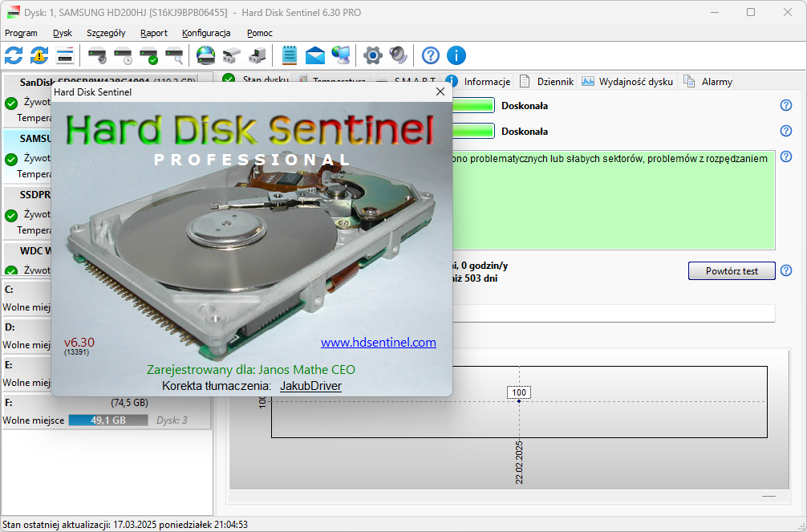Switch to the Informacje tab
Screen dimensions: 807x532
[x=481, y=81]
